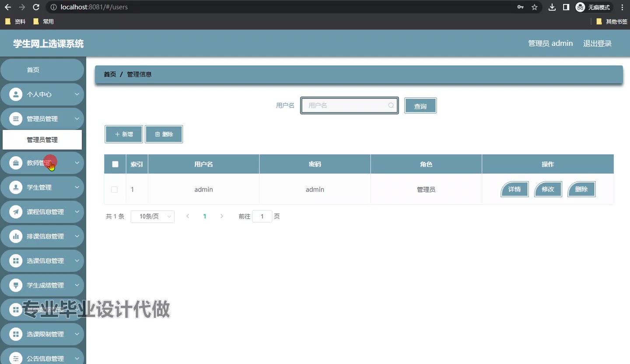Click the 管理员 role cell
Screen dimensions: 630x364
coord(426,189)
